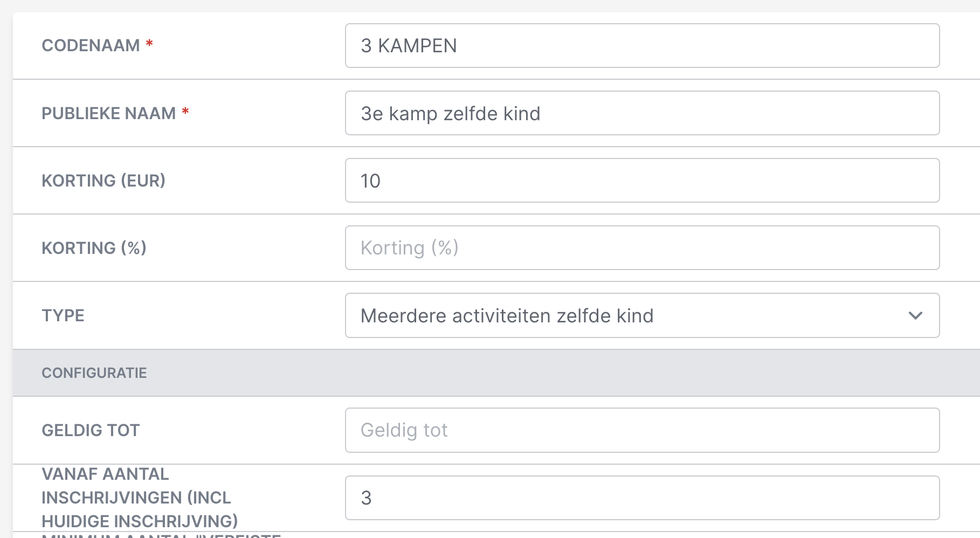Click the red asterisk next to Codenaam
The image size is (980, 538).
149,44
